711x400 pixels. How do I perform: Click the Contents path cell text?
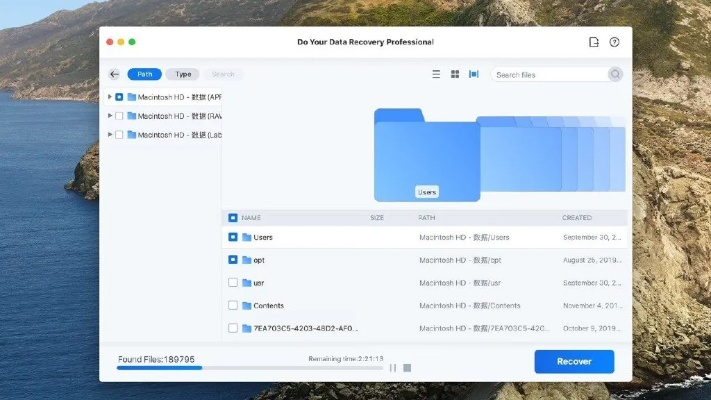pos(470,305)
